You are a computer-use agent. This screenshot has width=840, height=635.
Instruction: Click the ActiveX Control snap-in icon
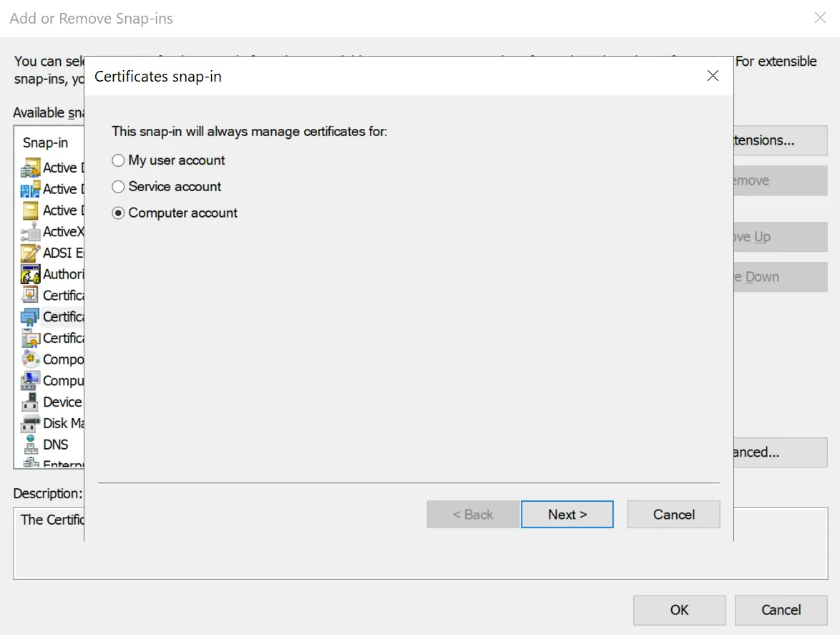coord(31,232)
